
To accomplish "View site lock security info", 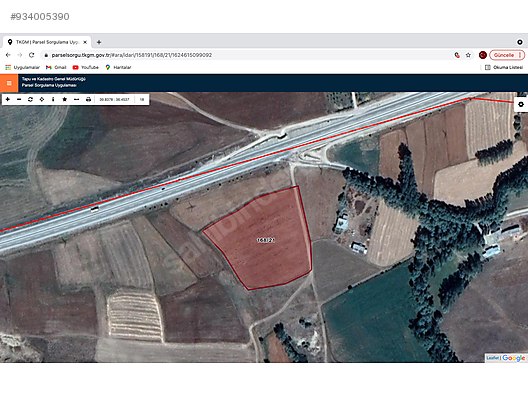I will click(x=46, y=55).
